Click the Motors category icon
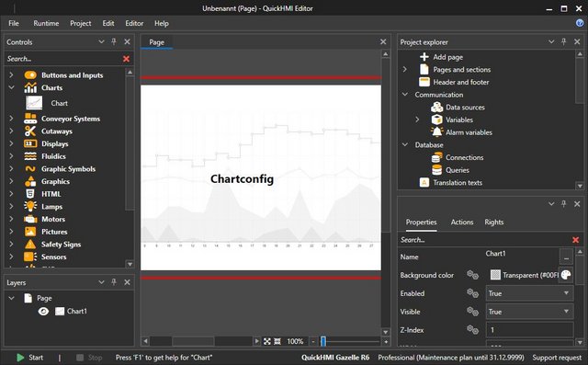588x365 pixels. click(x=30, y=219)
